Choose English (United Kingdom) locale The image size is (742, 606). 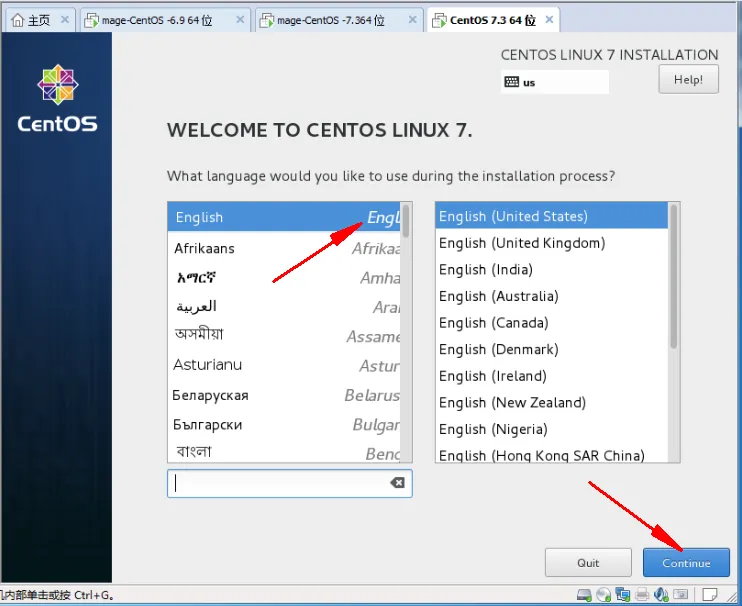pyautogui.click(x=552, y=243)
